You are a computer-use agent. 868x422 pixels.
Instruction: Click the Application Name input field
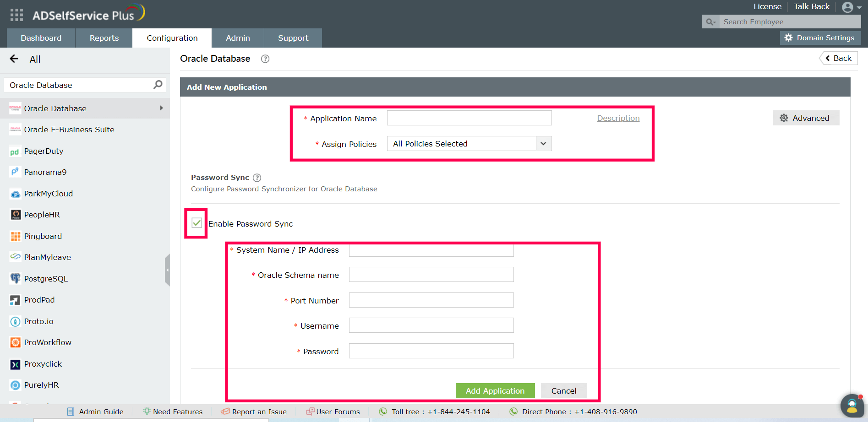tap(469, 118)
